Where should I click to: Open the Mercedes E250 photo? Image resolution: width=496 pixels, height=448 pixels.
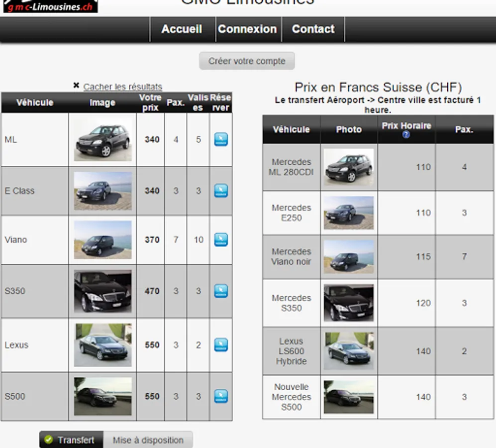pos(349,213)
